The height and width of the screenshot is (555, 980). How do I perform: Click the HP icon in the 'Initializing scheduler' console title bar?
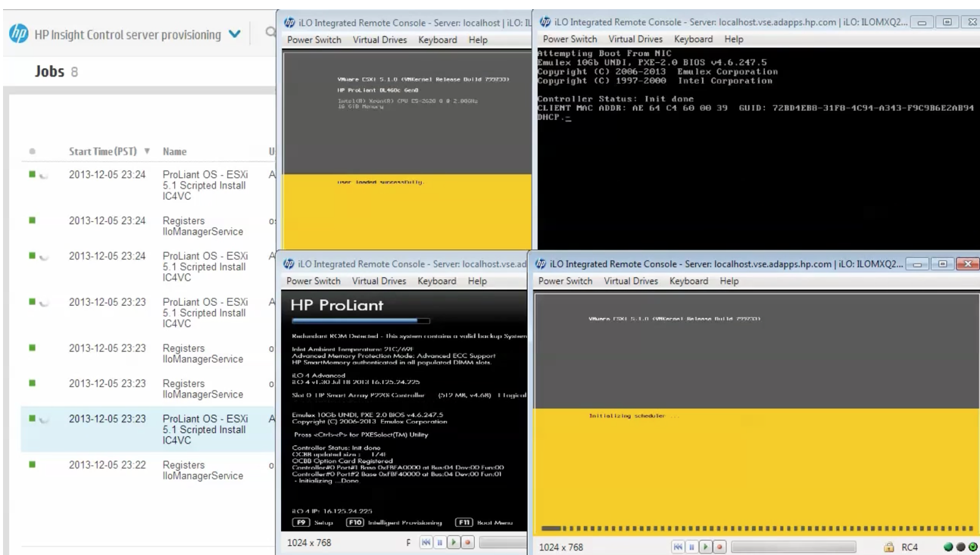coord(541,264)
